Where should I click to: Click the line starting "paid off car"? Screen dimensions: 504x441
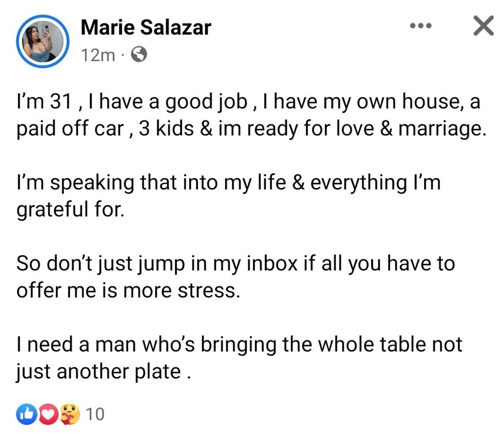[251, 129]
